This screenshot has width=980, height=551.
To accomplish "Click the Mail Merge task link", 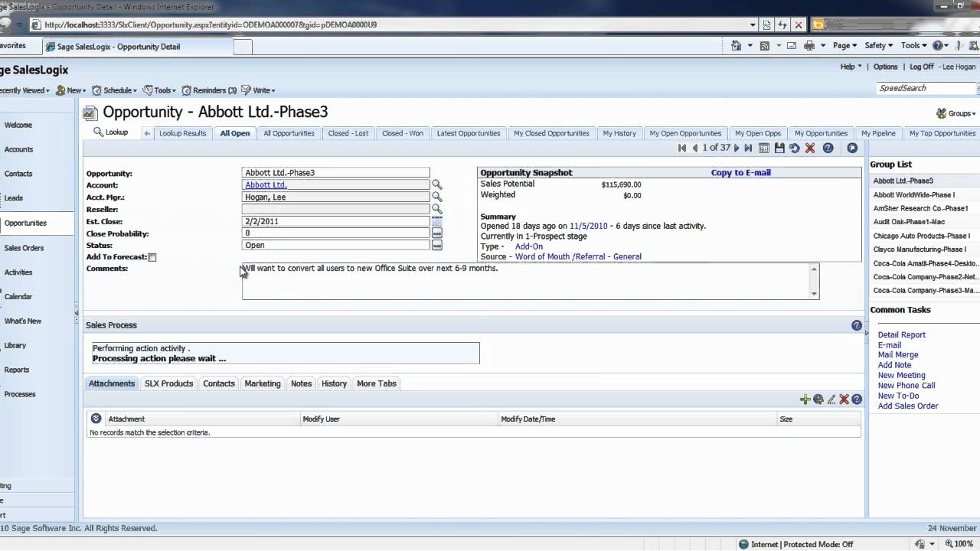I will pos(897,355).
